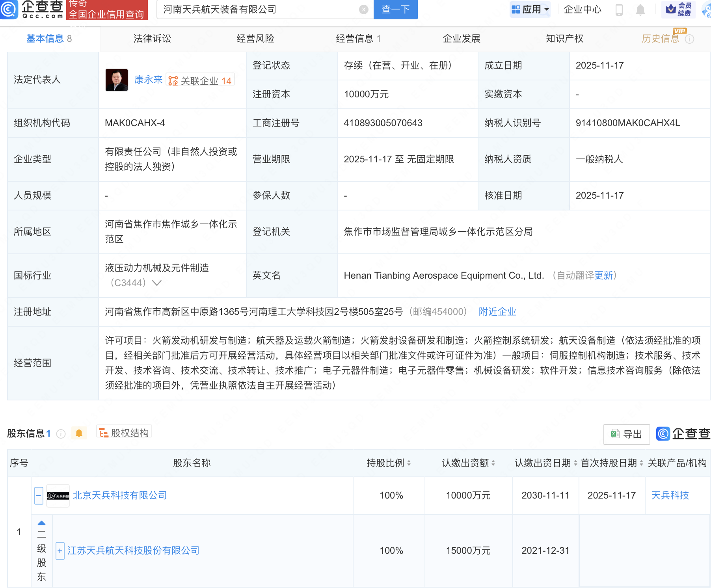Image resolution: width=711 pixels, height=588 pixels.
Task: Collapse the 北京天兵科技有限公司 shareholder row
Action: click(x=38, y=495)
